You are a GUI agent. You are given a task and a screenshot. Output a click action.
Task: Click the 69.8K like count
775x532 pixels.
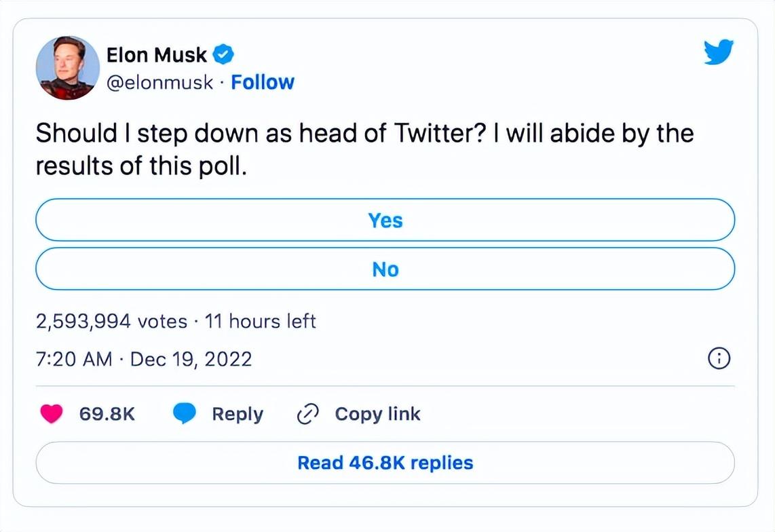pos(107,414)
